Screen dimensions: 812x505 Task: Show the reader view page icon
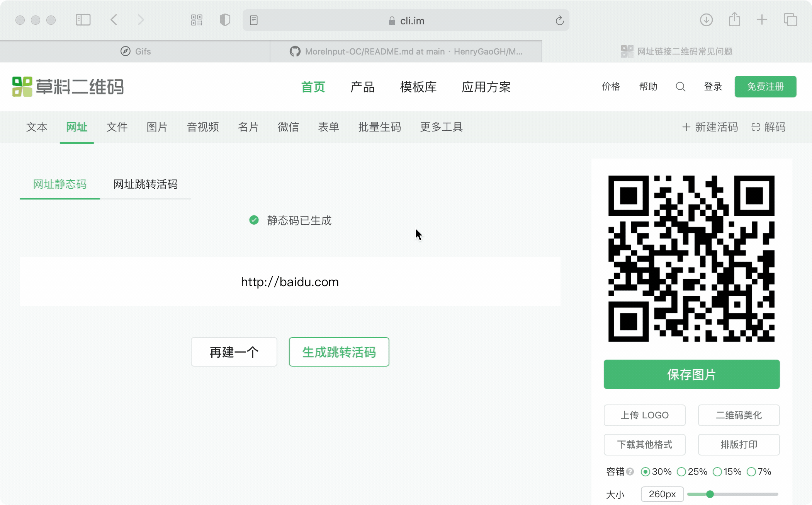pyautogui.click(x=254, y=20)
